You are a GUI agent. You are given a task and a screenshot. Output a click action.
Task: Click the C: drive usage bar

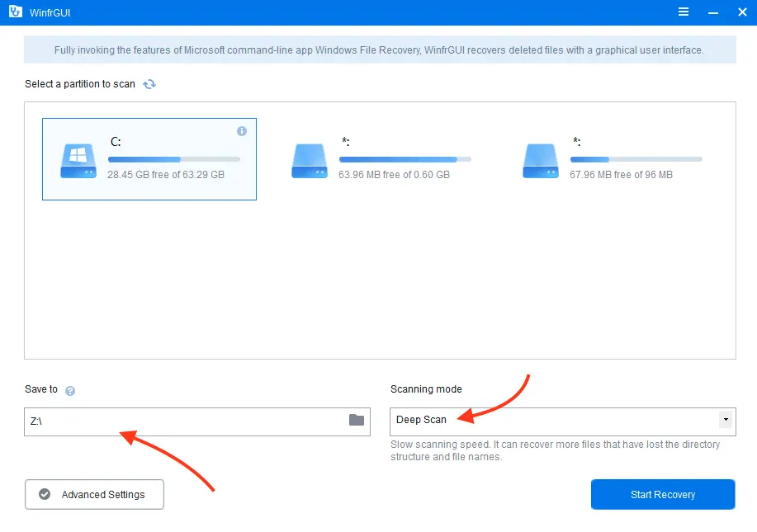point(173,159)
